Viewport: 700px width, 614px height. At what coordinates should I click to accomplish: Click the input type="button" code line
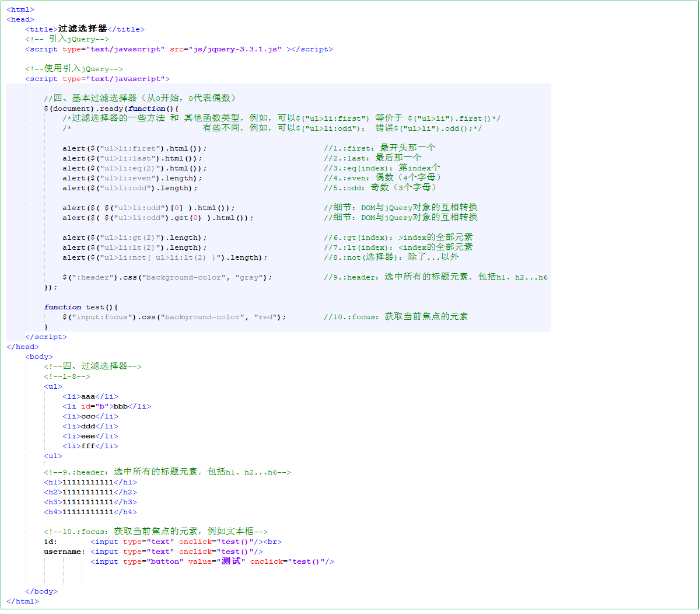pyautogui.click(x=212, y=561)
